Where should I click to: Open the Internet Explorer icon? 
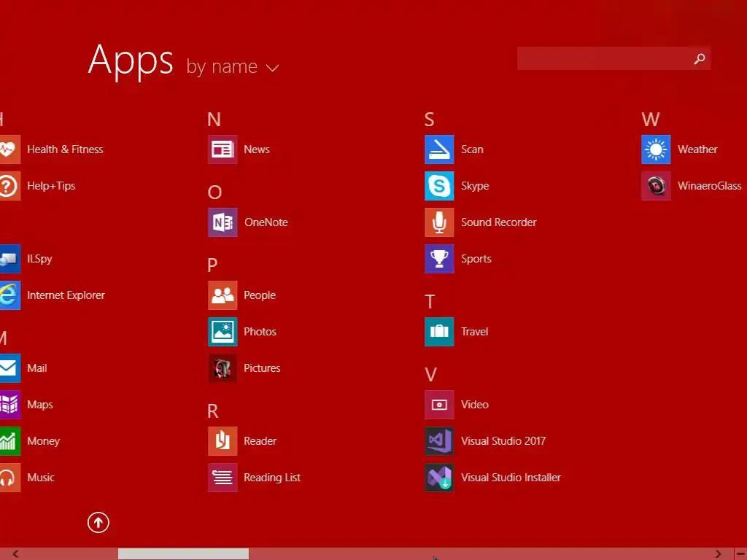pos(10,295)
